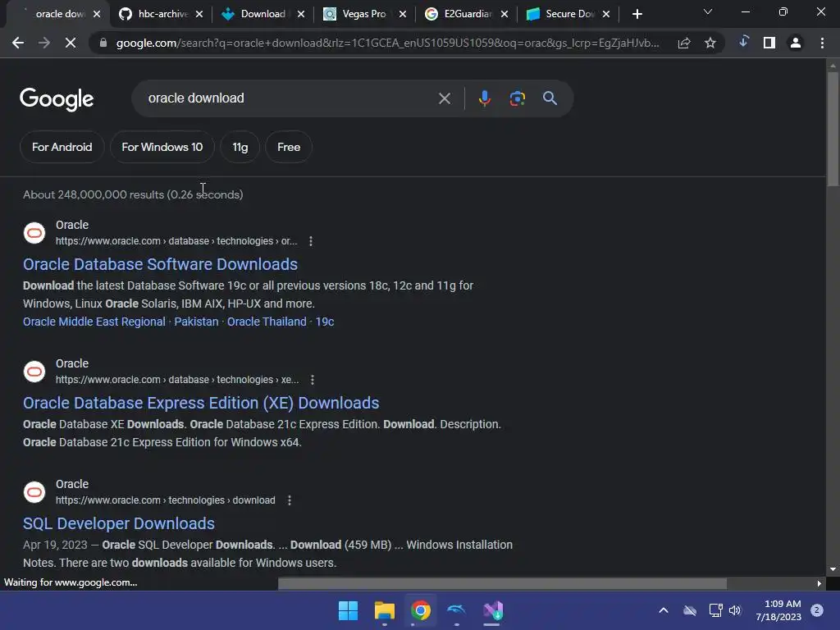
Task: Open the tab search dropdown
Action: click(708, 11)
